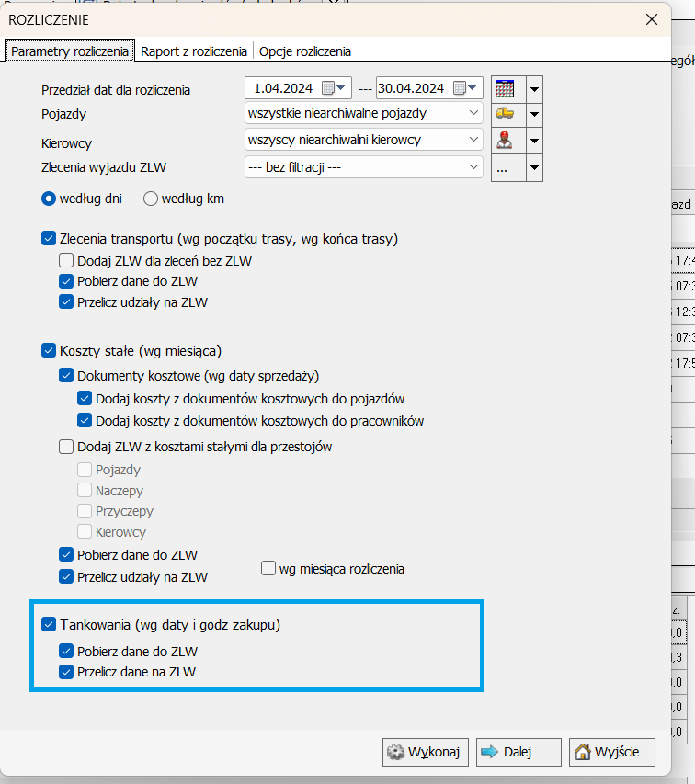The height and width of the screenshot is (784, 695).
Task: Expand the Kierowcy combo box
Action: (473, 141)
